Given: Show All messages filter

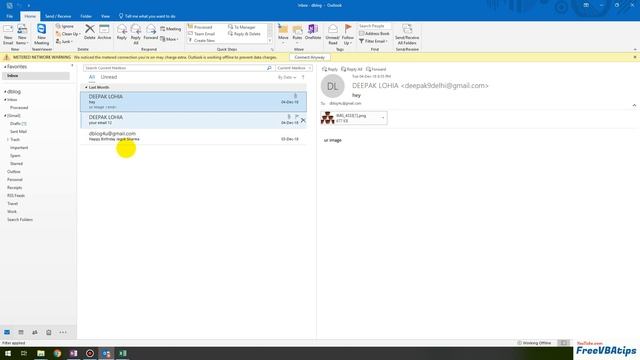Looking at the screenshot, I should pyautogui.click(x=92, y=77).
